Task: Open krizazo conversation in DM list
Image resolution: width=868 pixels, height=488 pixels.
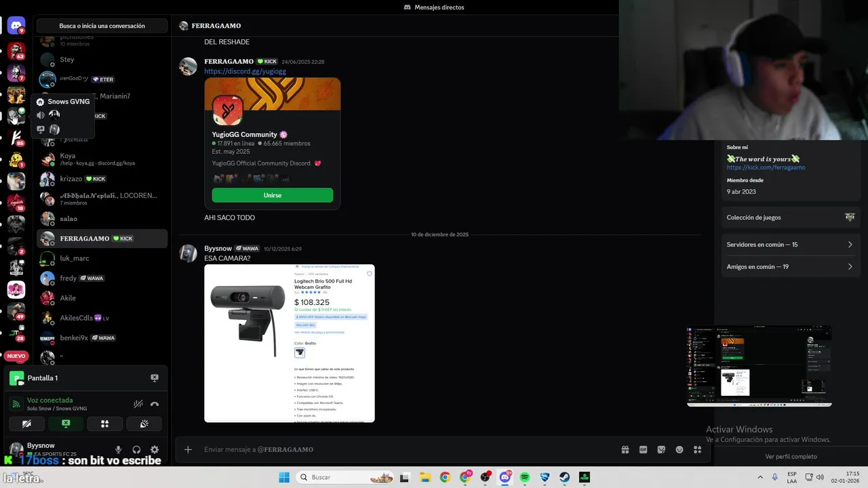Action: pos(102,179)
